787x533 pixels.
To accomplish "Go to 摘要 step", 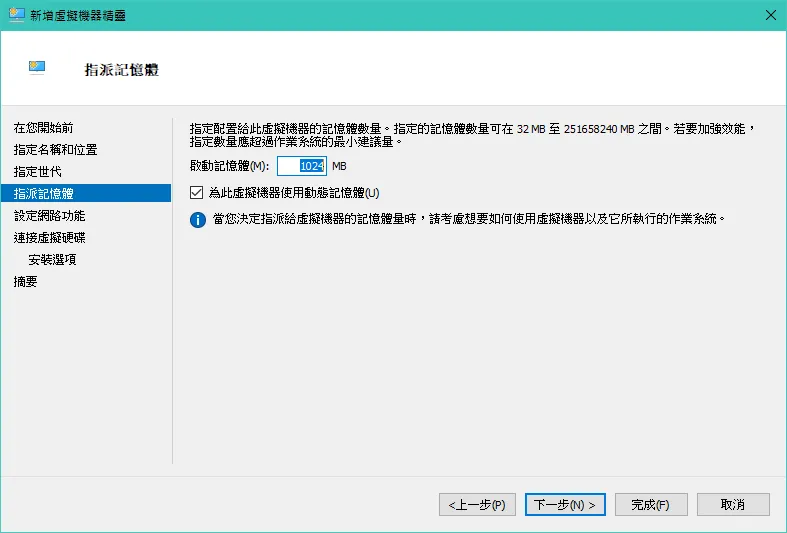I will 26,282.
